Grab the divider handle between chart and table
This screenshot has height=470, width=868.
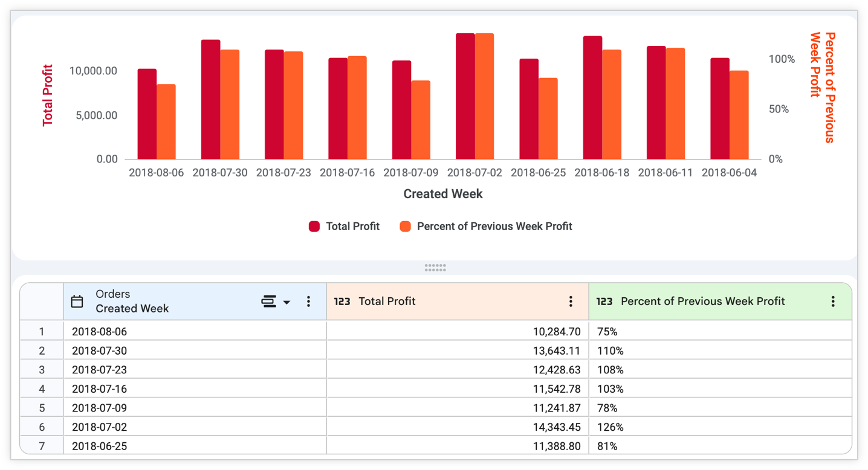tap(435, 268)
